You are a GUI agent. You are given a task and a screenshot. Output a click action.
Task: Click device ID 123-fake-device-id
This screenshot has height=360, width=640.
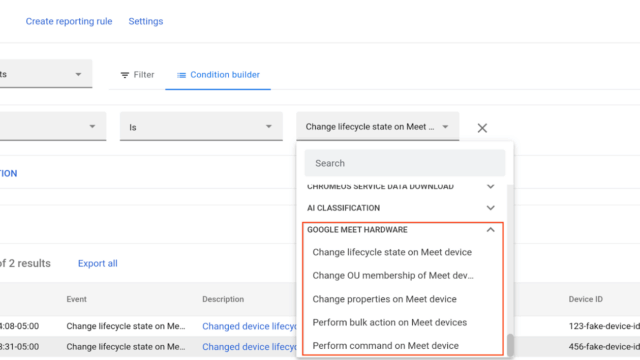coord(604,326)
